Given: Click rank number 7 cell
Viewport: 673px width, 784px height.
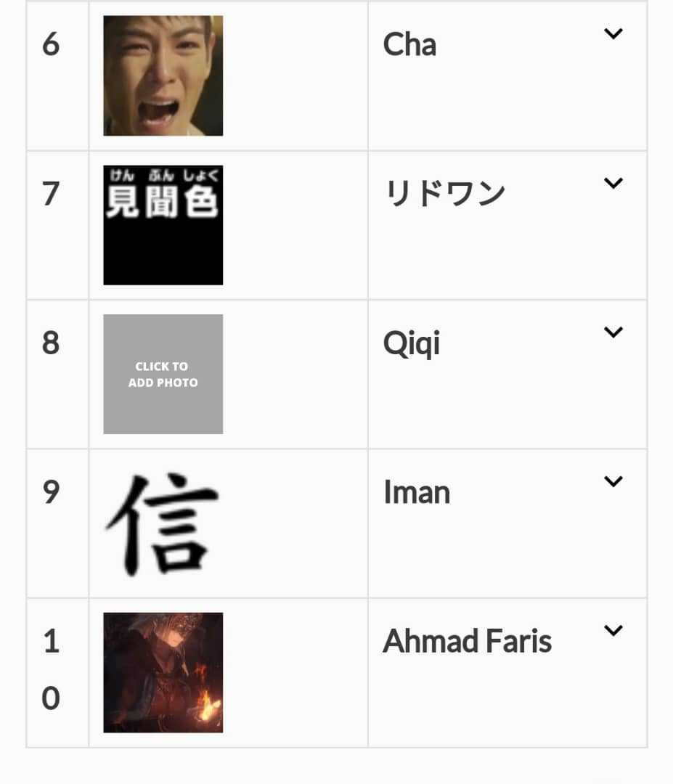Looking at the screenshot, I should point(57,225).
